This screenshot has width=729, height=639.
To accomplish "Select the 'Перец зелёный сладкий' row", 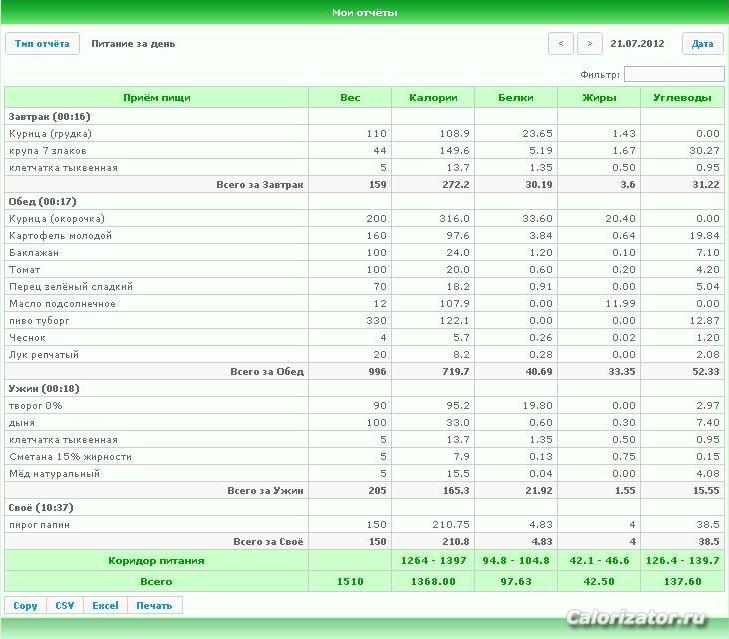I will (364, 286).
